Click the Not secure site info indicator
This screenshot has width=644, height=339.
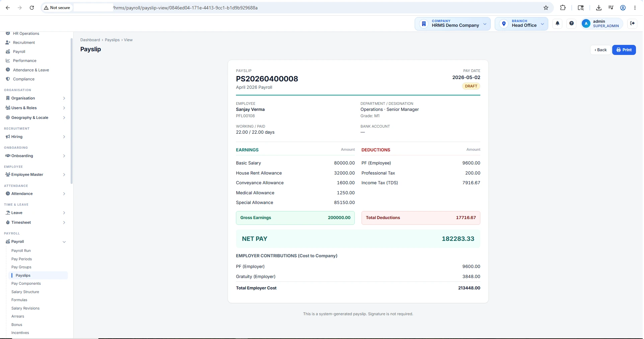tap(57, 8)
